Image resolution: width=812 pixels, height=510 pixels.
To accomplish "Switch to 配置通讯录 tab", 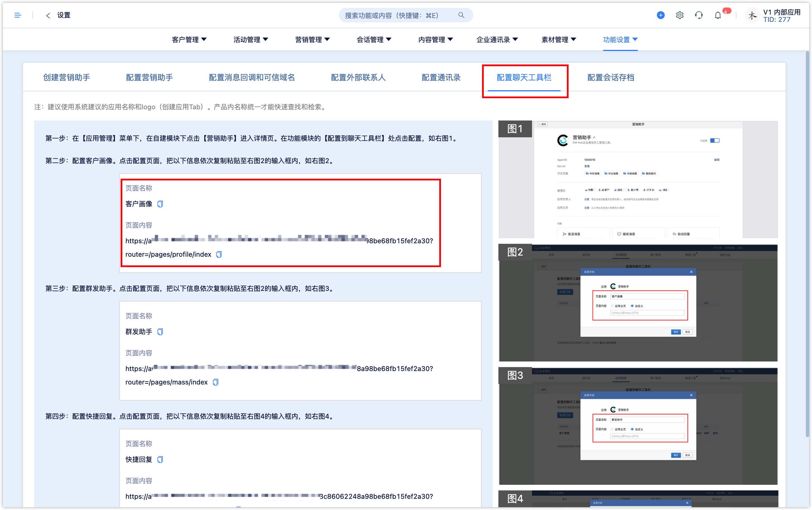I will click(441, 77).
